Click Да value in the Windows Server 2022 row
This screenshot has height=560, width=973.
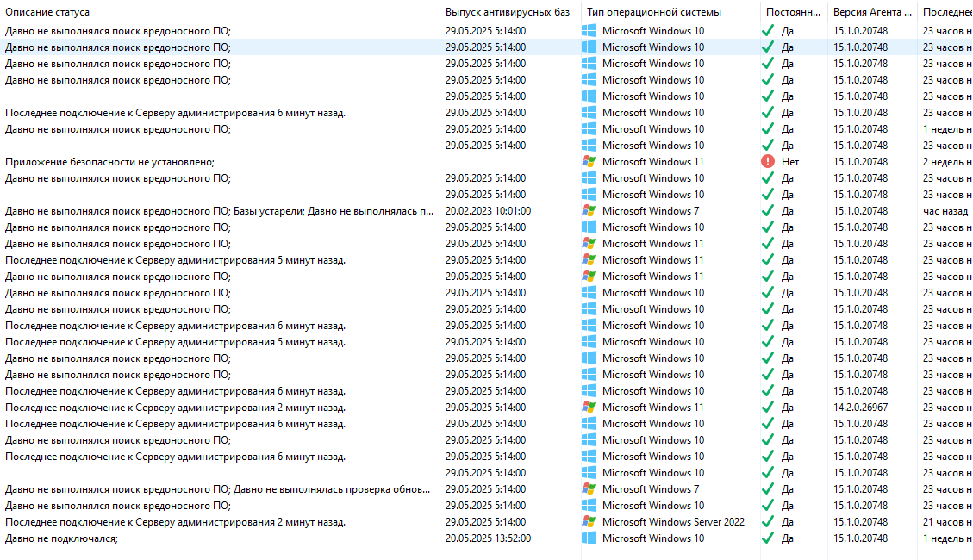coord(788,522)
